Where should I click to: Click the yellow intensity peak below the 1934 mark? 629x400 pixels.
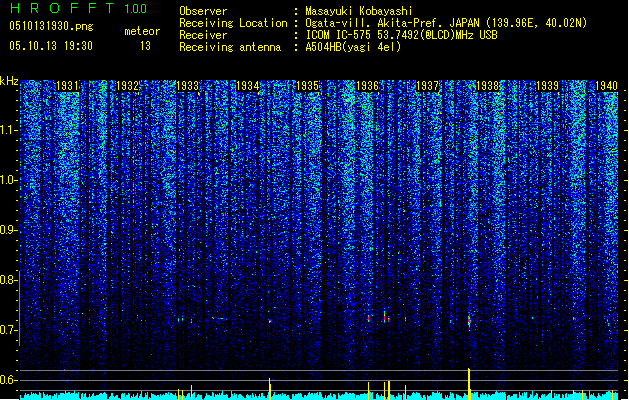point(270,388)
